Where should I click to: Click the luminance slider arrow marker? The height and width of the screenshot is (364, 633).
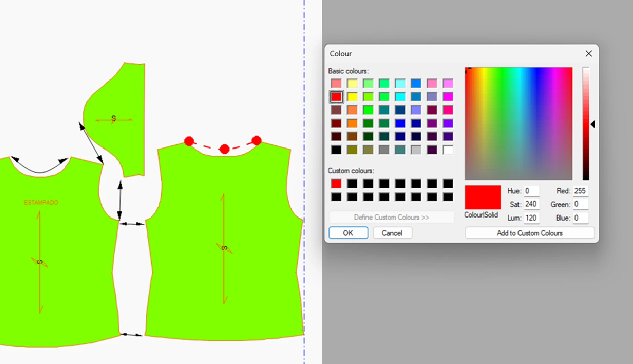pyautogui.click(x=592, y=124)
